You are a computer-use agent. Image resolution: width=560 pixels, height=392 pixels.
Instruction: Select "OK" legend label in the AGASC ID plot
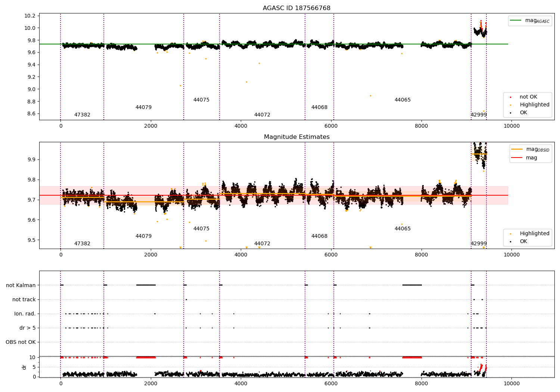tap(523, 113)
